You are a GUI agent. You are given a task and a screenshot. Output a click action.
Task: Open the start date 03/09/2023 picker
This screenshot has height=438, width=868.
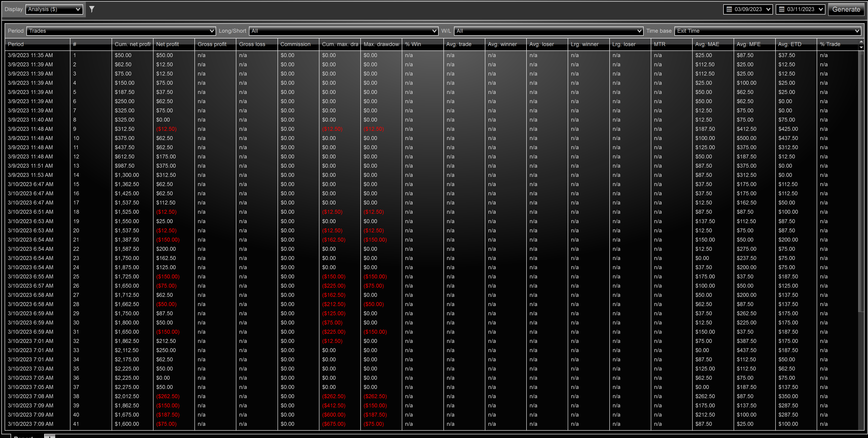point(748,9)
